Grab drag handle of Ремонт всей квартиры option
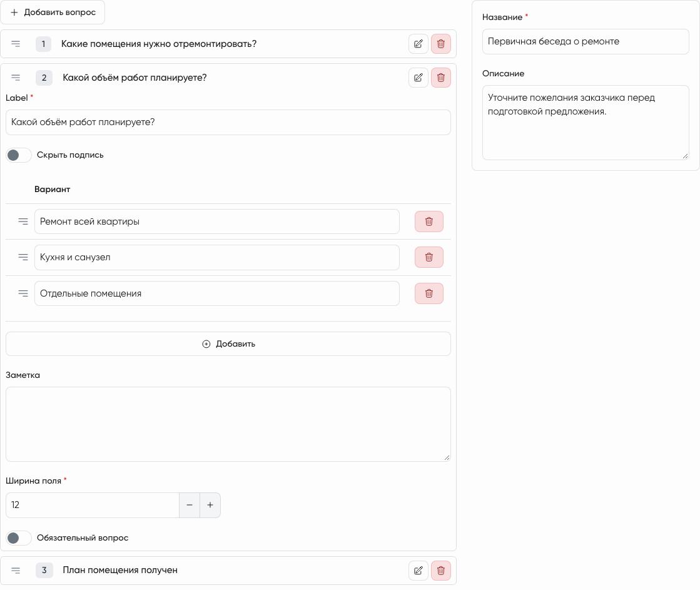 pos(23,221)
